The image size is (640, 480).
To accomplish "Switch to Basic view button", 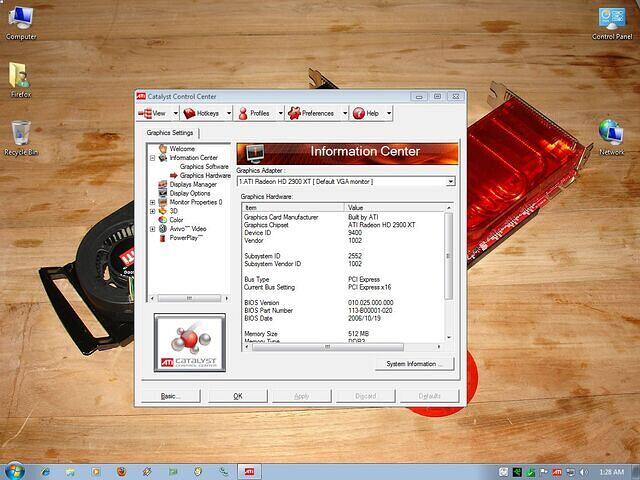I will [171, 396].
